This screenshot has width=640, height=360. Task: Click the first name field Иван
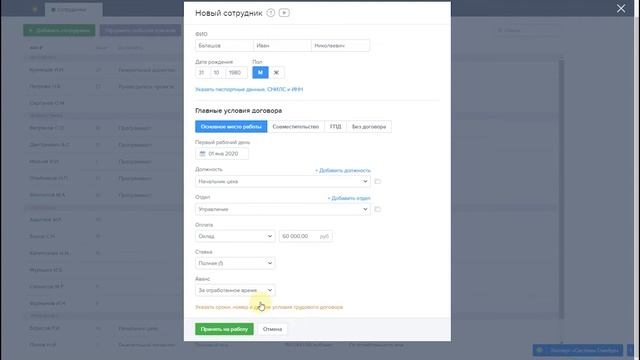(x=282, y=46)
